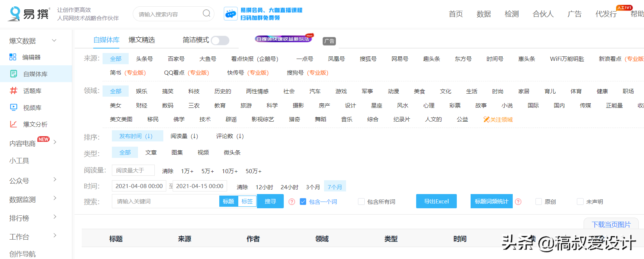Click the start date 2021-04-08 field
Image resolution: width=644 pixels, height=259 pixels.
[x=139, y=186]
